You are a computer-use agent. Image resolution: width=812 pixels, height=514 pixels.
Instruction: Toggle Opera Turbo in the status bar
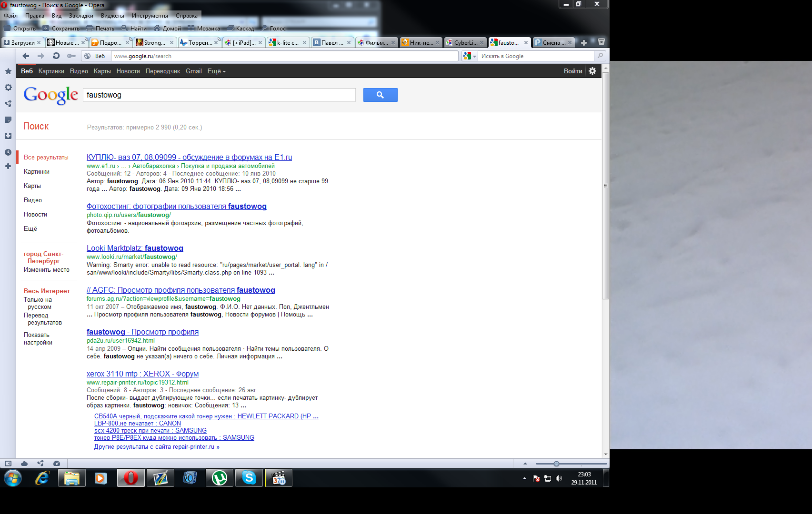coord(57,464)
